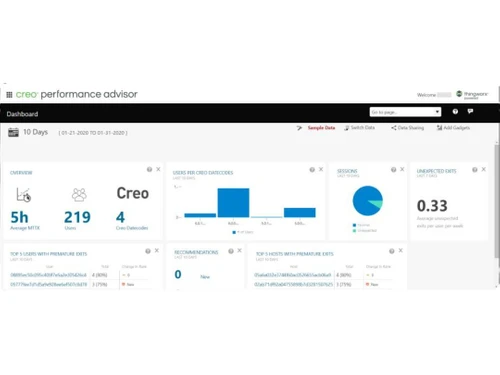Screen dimensions: 500x375
Task: Show help for Top 5 Users gadget
Action: coord(148,251)
